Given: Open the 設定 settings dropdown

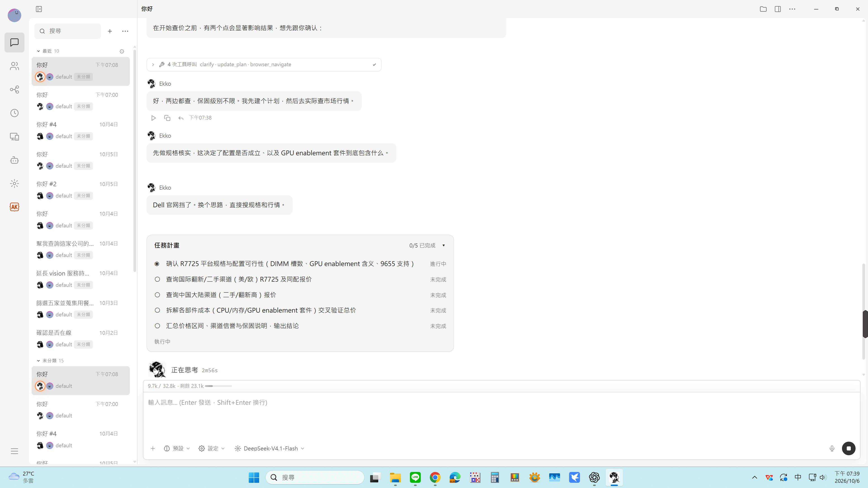Looking at the screenshot, I should [212, 449].
